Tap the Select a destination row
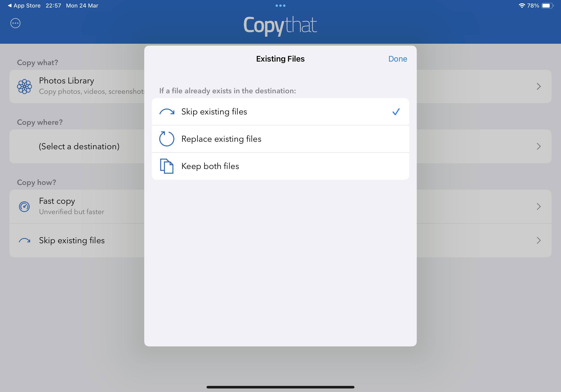The width and height of the screenshot is (561, 392). [79, 146]
